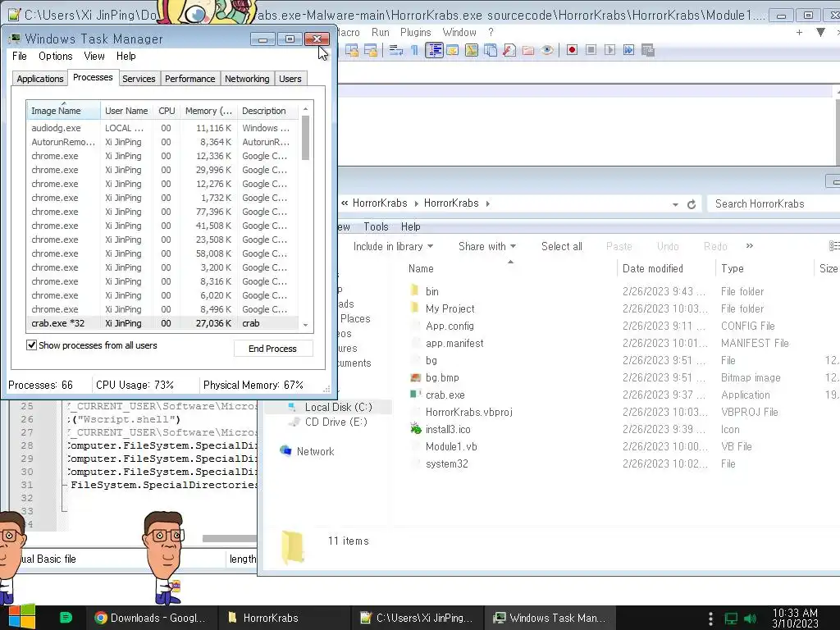840x630 pixels.
Task: Click Run macro multiple times icon
Action: pyautogui.click(x=628, y=50)
